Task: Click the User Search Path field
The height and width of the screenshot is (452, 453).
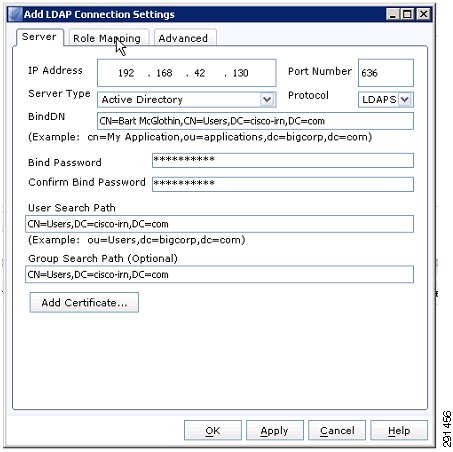Action: coord(219,224)
